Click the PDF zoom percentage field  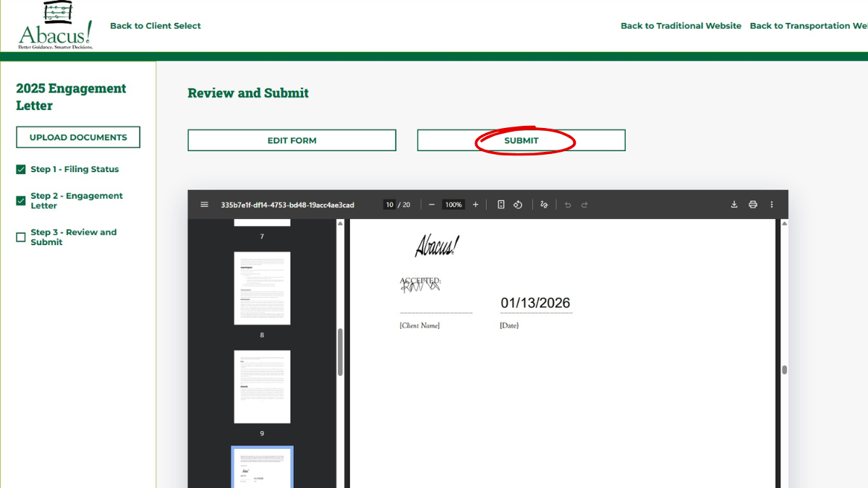coord(454,205)
